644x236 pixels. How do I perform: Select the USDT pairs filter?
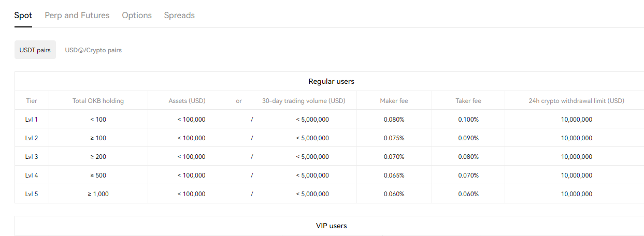click(35, 50)
